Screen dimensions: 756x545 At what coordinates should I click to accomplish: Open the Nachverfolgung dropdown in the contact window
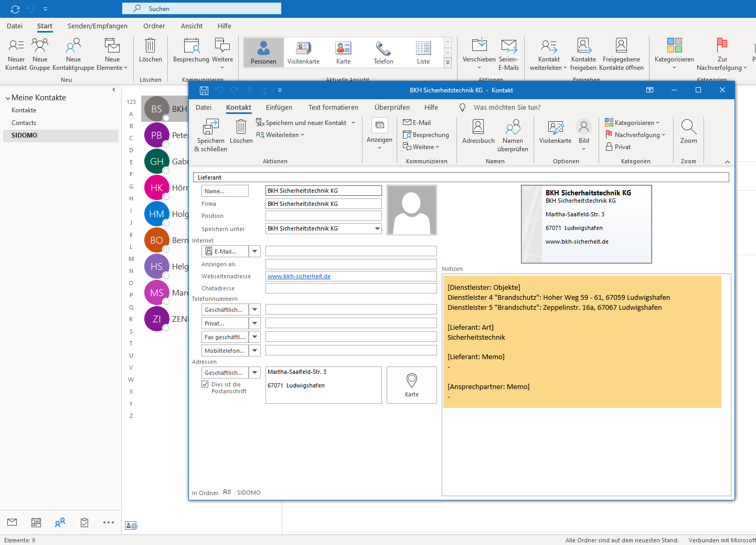coord(635,135)
